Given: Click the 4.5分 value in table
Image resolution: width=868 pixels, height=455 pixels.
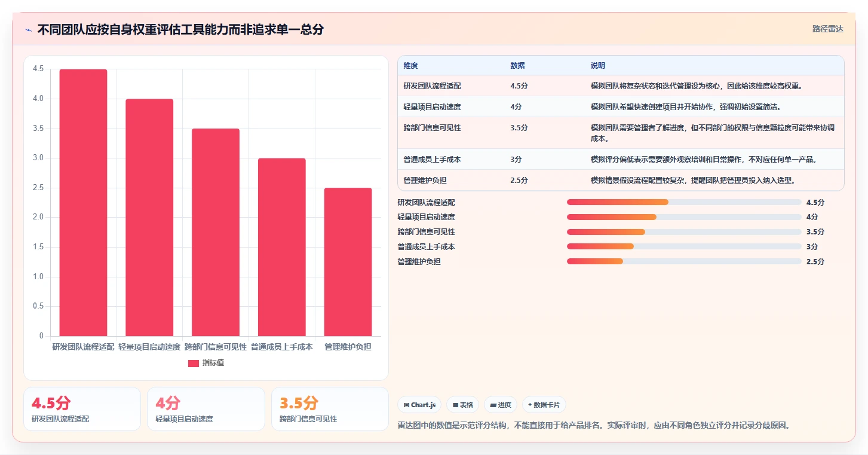Looking at the screenshot, I should click(x=519, y=86).
